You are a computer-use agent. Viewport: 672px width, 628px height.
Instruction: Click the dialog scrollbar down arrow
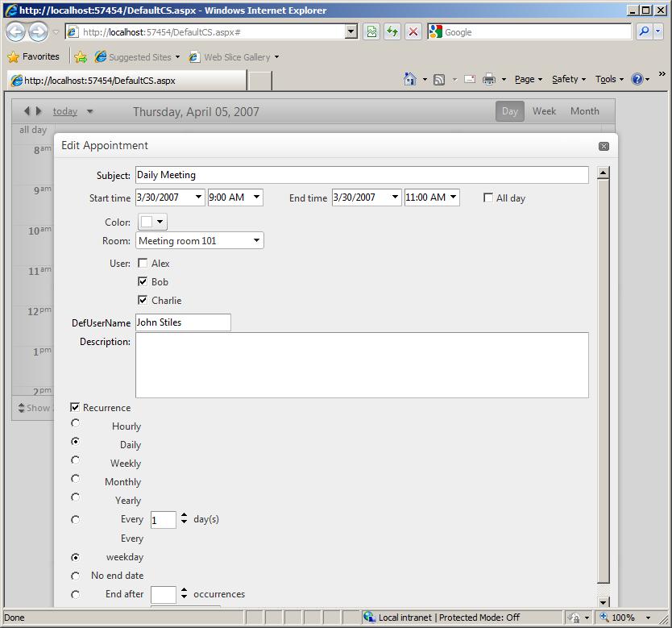tap(603, 601)
